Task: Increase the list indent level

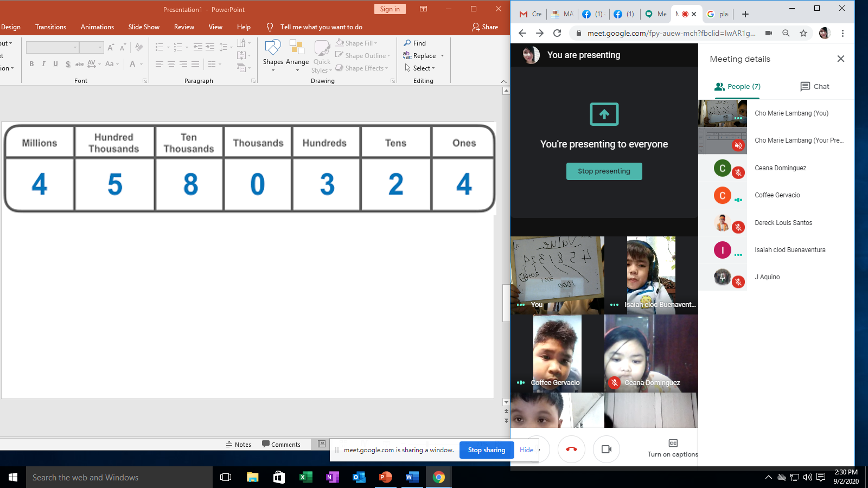Action: (210, 47)
